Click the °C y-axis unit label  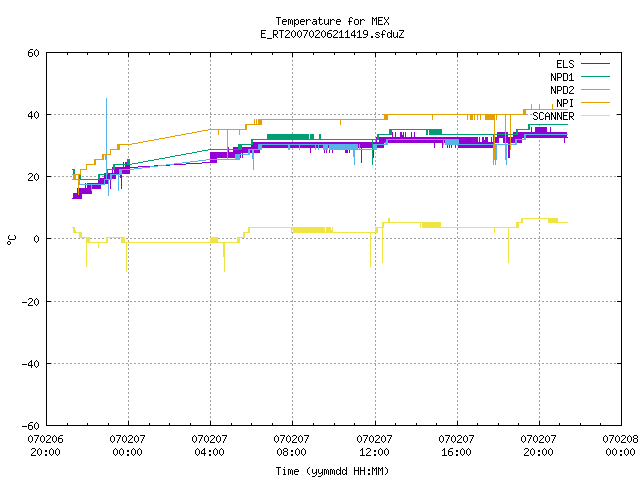click(x=12, y=240)
